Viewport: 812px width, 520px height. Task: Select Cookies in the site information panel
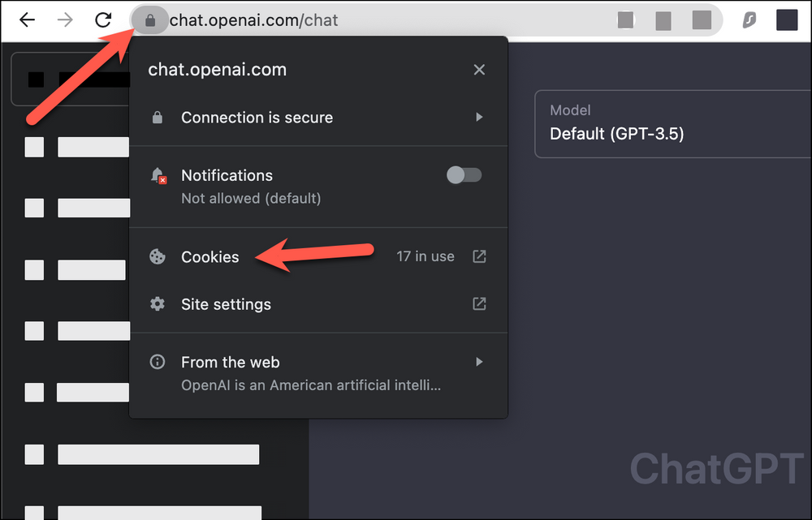209,256
